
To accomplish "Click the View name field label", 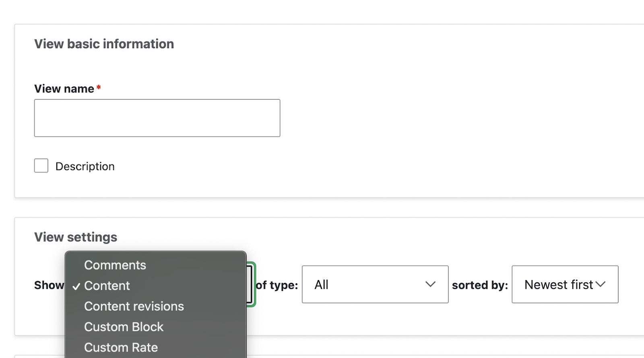I will [x=64, y=88].
